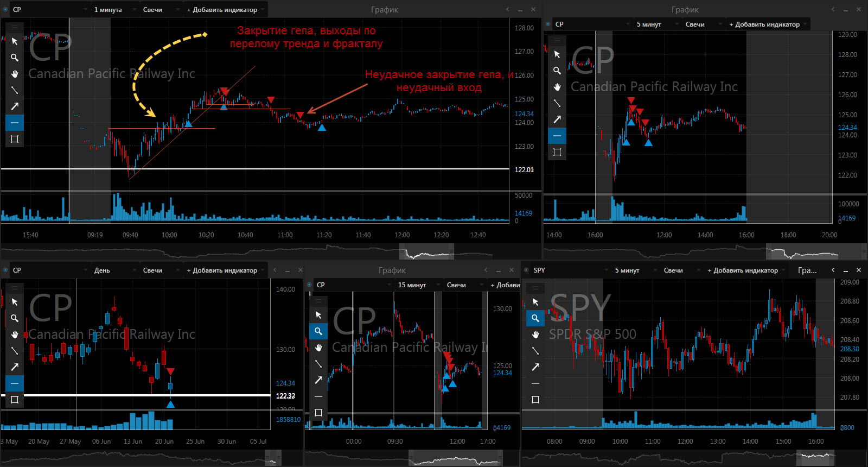The image size is (868, 467).
Task: Click the 'График' title tab of the top-left panel
Action: pos(384,10)
